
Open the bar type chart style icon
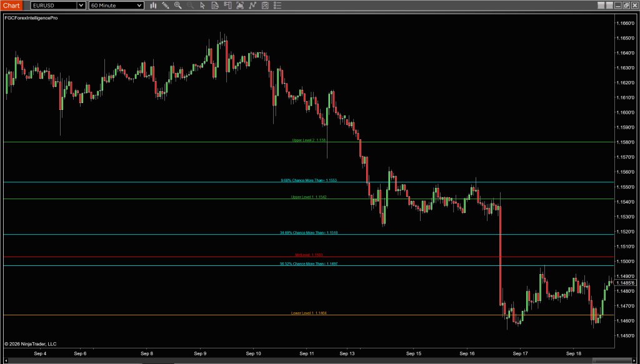(x=154, y=5)
